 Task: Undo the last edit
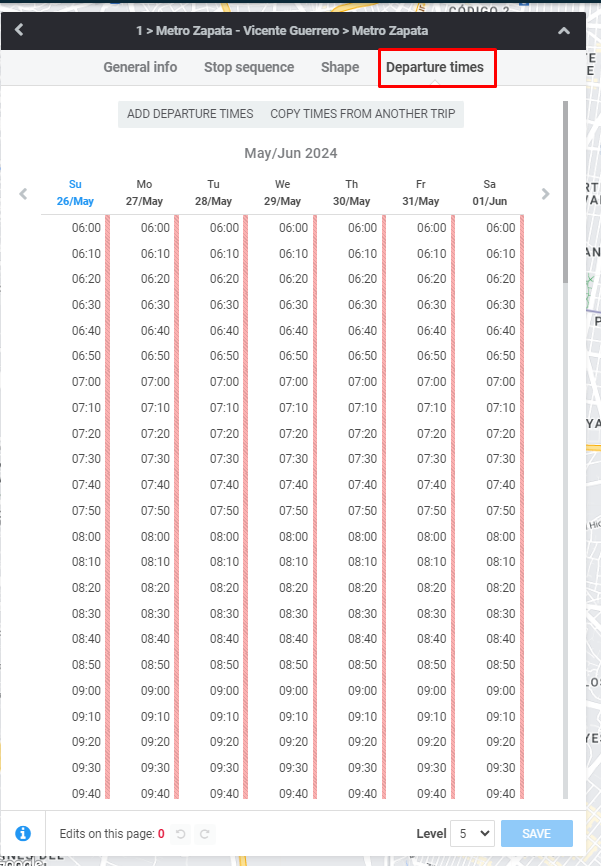coord(181,834)
